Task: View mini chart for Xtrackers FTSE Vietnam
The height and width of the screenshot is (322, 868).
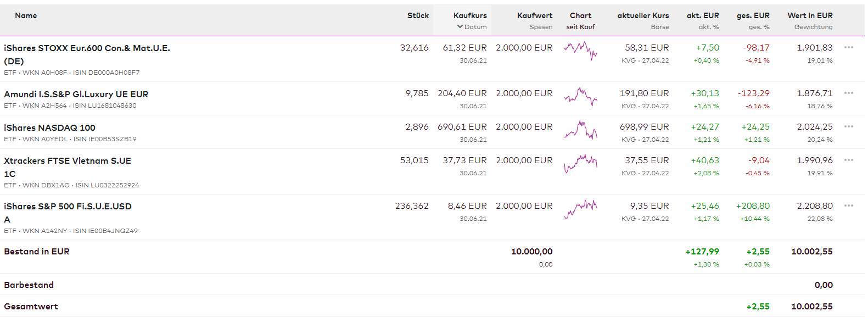Action: pyautogui.click(x=580, y=163)
